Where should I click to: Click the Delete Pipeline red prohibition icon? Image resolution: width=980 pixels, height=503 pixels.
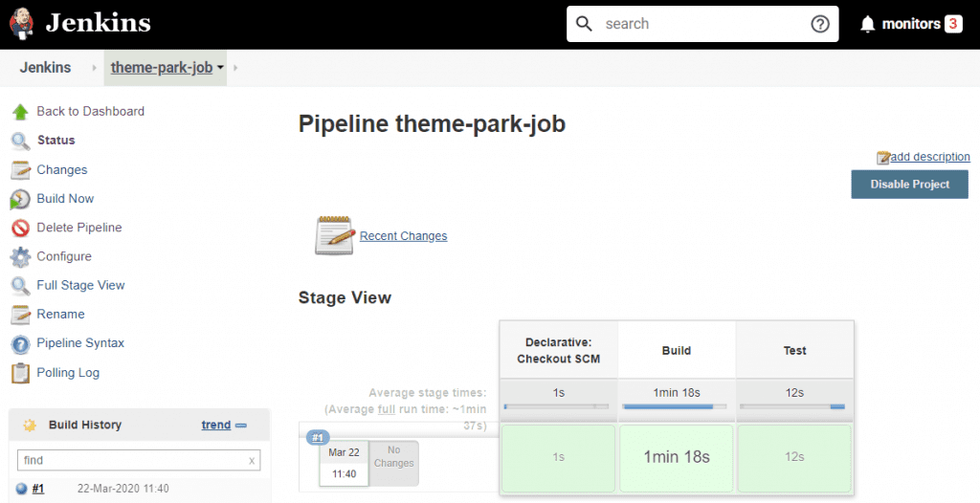click(20, 228)
